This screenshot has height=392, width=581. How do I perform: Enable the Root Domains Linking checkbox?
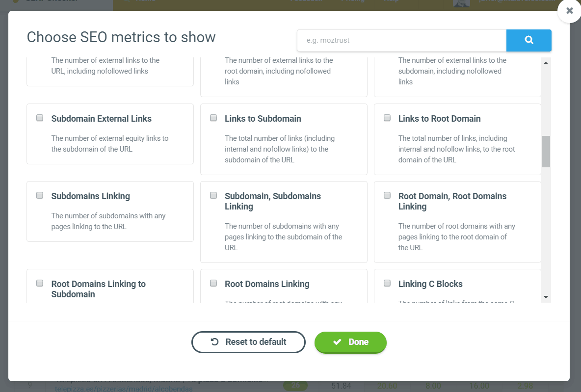[x=213, y=283]
